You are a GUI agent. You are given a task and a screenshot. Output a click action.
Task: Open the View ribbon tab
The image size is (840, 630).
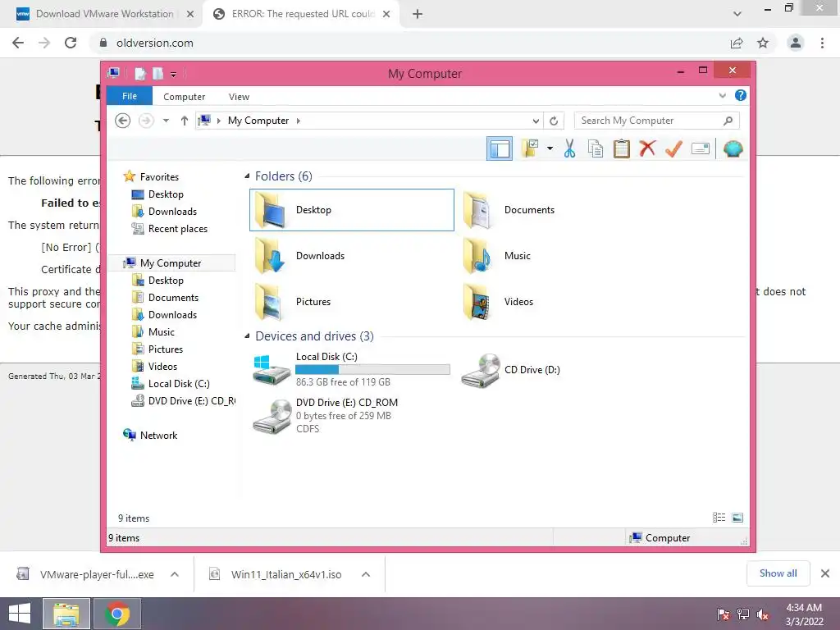(239, 97)
